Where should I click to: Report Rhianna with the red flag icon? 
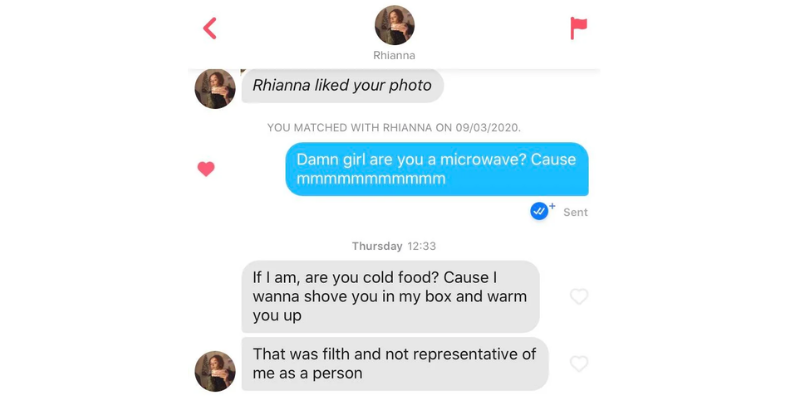coord(578,28)
